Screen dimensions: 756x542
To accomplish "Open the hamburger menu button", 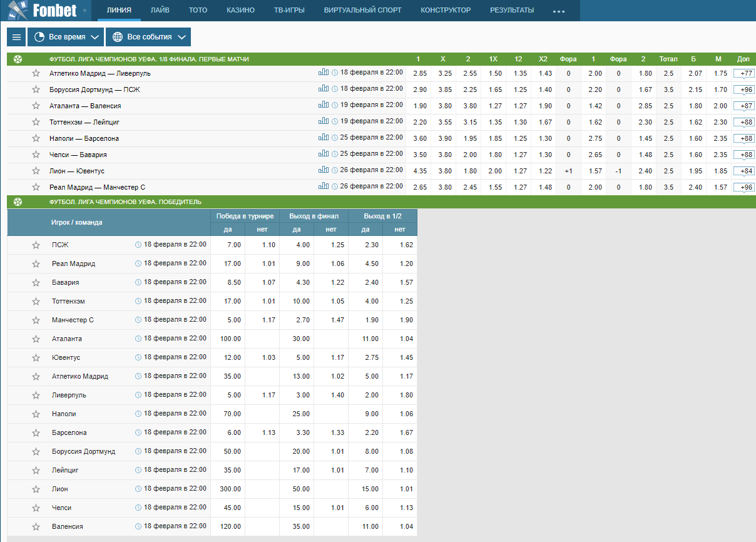I will [x=16, y=37].
